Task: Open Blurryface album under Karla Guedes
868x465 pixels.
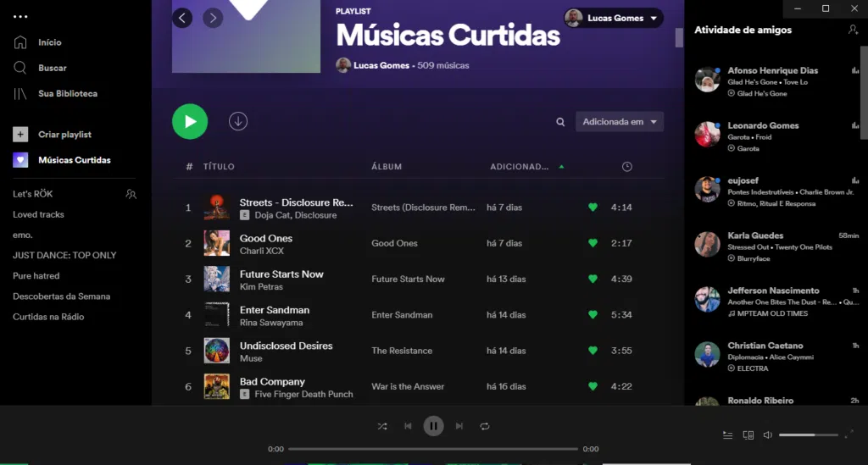Action: (x=753, y=259)
